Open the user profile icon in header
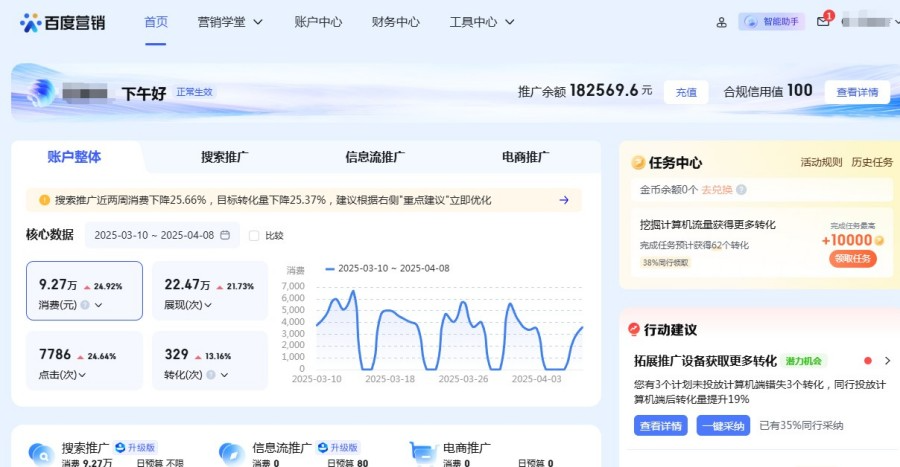Viewport: 900px width, 467px height. click(x=722, y=22)
